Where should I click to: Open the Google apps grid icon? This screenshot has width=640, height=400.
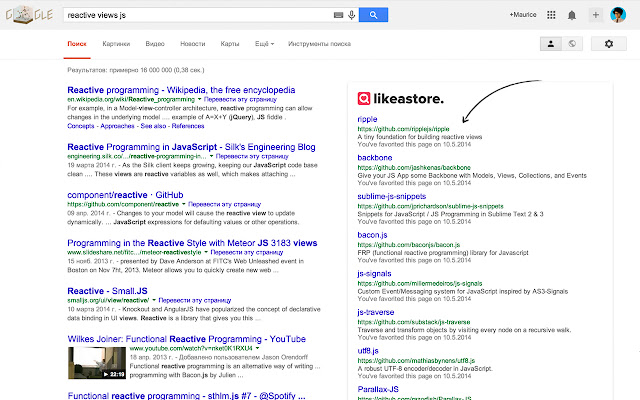point(551,15)
